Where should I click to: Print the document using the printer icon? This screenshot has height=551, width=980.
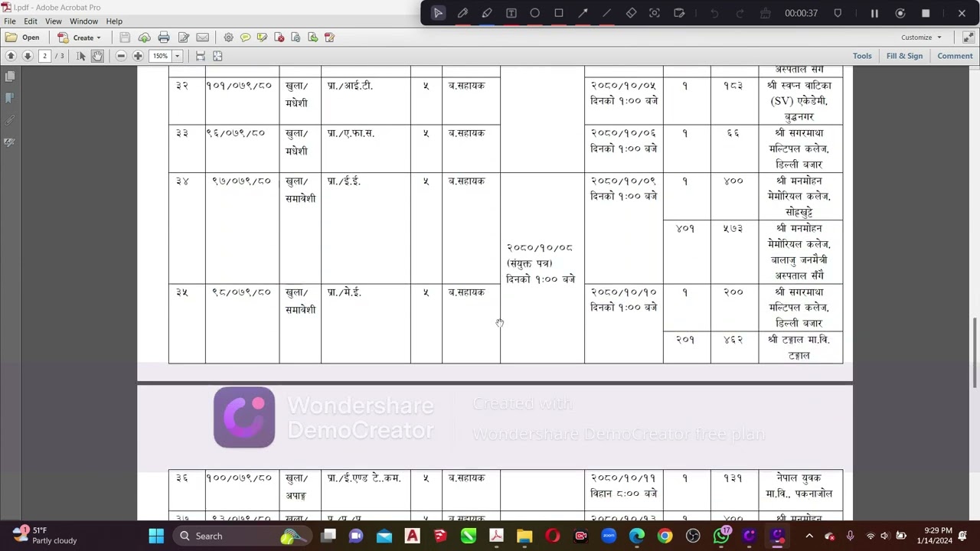[164, 37]
